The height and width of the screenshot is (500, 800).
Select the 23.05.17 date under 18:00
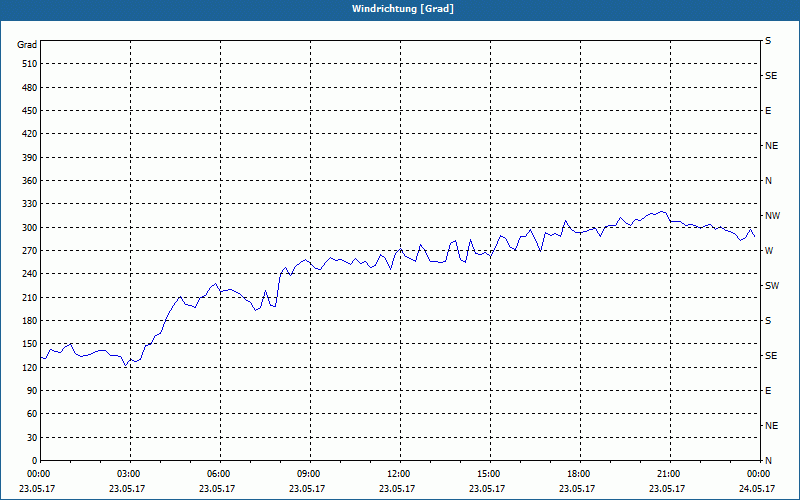click(x=577, y=489)
